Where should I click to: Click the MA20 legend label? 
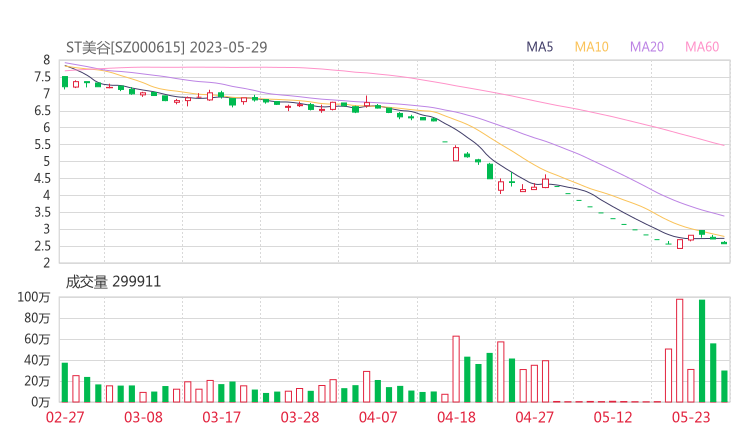click(x=647, y=47)
